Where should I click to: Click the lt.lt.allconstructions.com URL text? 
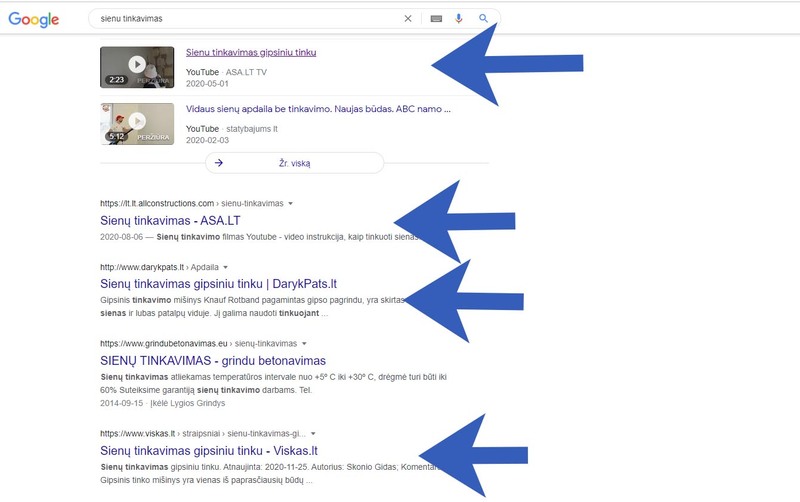point(191,203)
